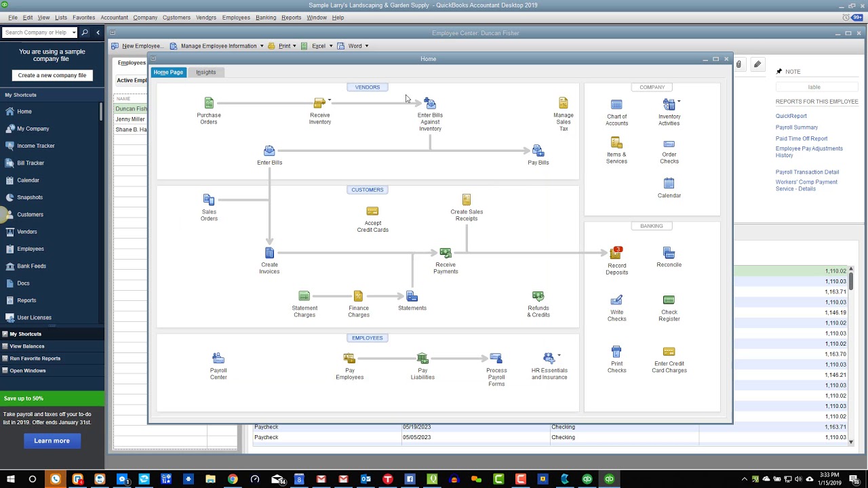The width and height of the screenshot is (868, 488).
Task: Click the transaction list vertical scrollbar
Action: point(851,356)
